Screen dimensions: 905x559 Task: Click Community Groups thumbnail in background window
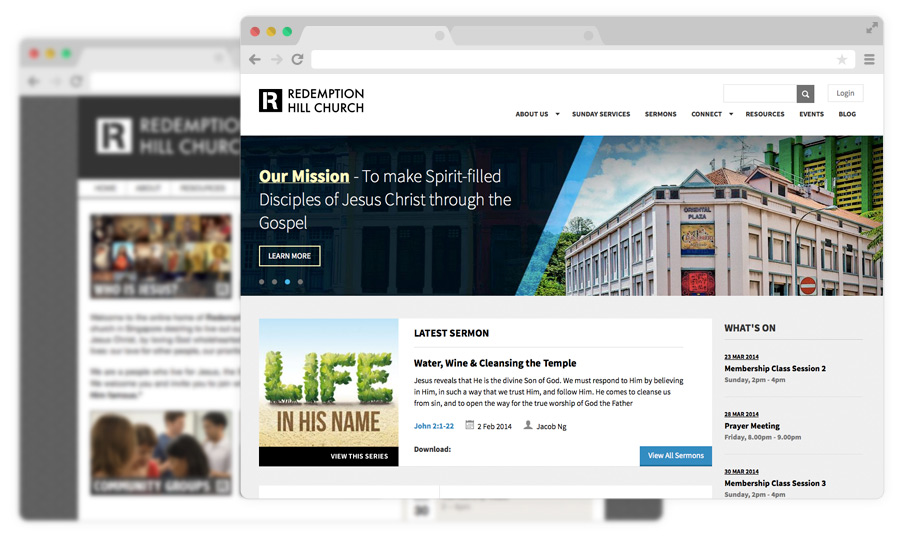pyautogui.click(x=160, y=453)
